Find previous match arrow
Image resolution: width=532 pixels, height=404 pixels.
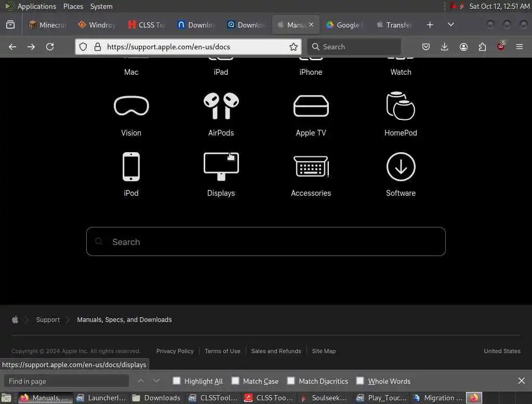click(x=141, y=381)
